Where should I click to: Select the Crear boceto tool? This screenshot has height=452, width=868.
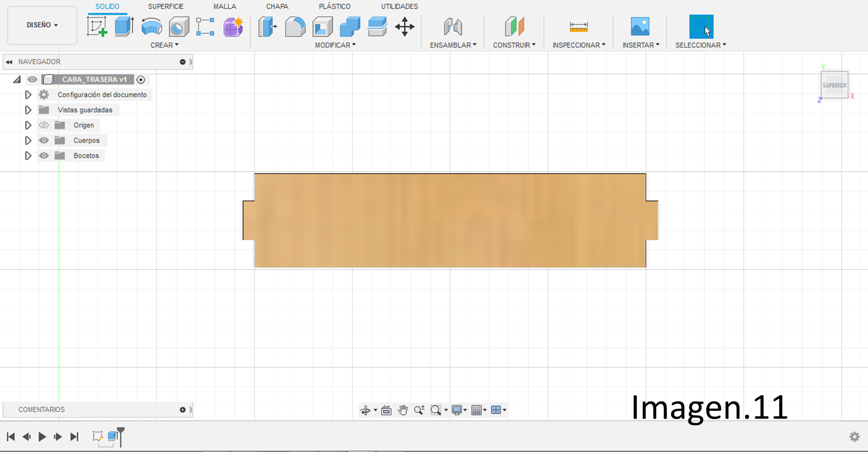coord(97,27)
